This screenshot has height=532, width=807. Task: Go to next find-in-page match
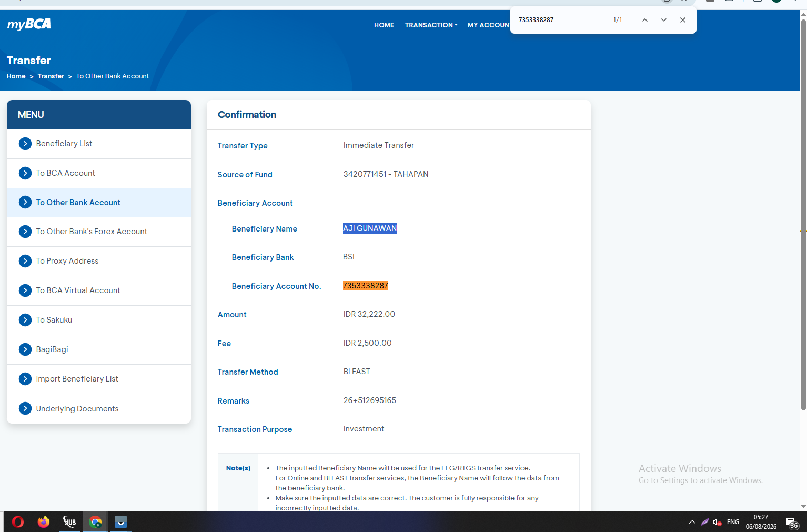pyautogui.click(x=663, y=20)
